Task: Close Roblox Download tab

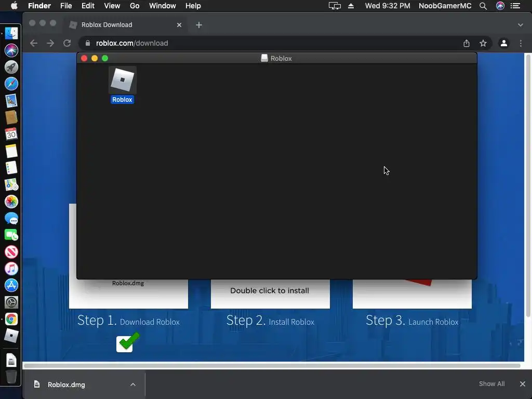Action: (x=179, y=25)
